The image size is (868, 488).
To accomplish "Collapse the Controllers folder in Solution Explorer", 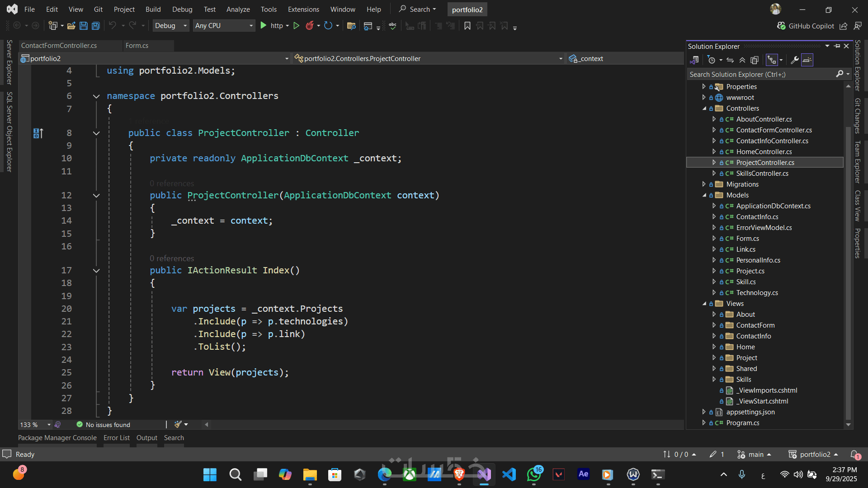I will (704, 108).
